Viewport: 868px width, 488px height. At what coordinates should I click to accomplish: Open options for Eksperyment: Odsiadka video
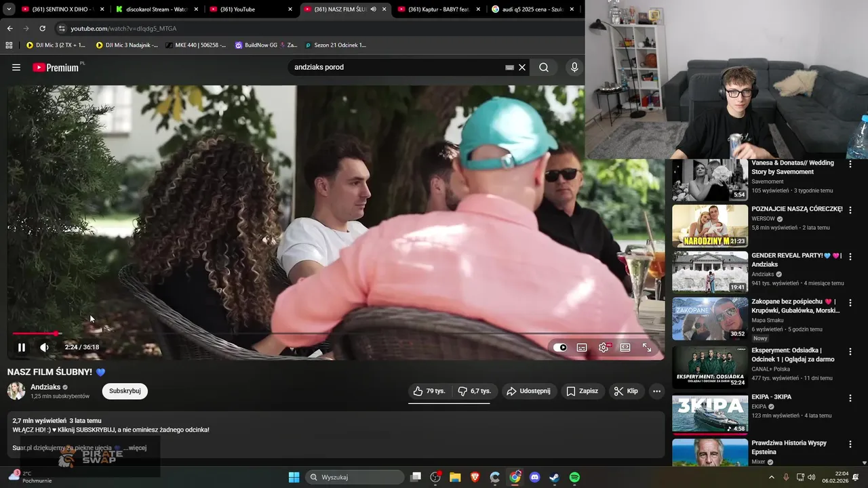click(x=850, y=351)
